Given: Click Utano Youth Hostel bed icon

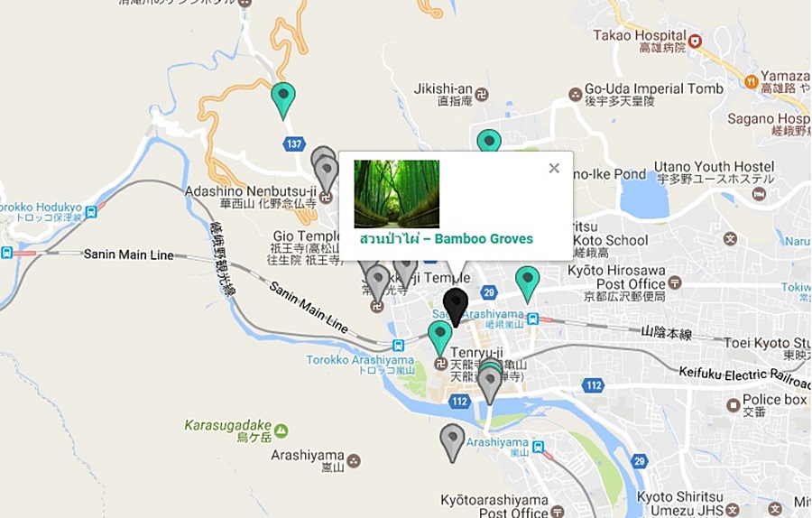Looking at the screenshot, I should (x=759, y=194).
